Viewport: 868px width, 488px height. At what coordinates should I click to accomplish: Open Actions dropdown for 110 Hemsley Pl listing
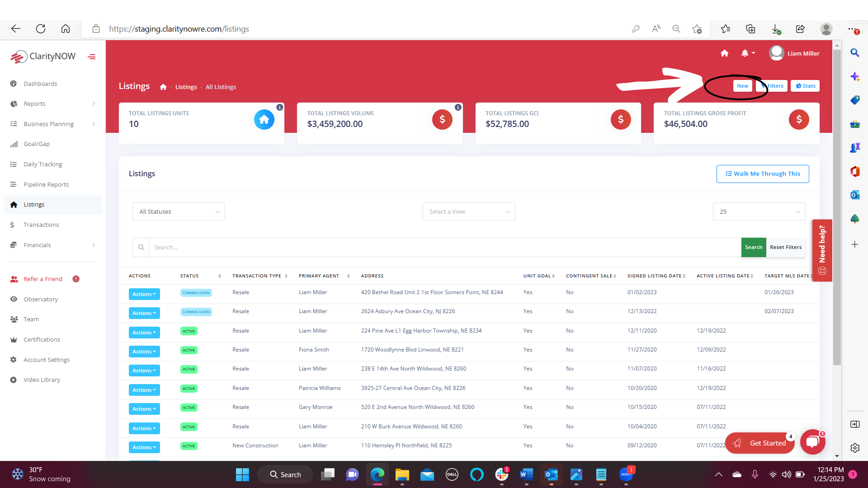144,447
